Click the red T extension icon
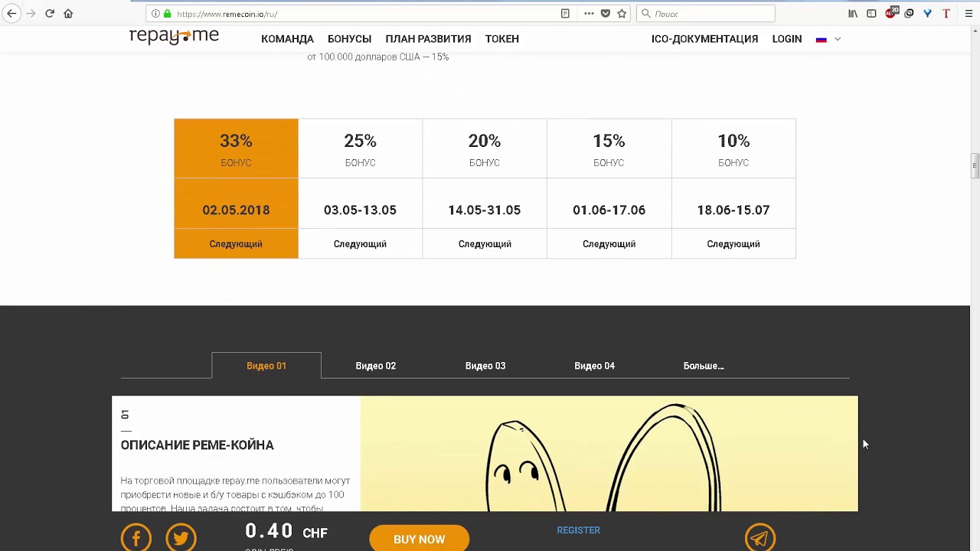980x551 pixels. click(946, 14)
